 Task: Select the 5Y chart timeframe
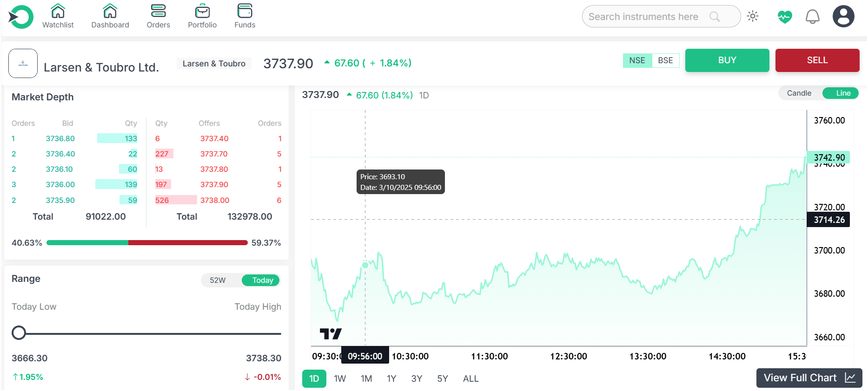coord(442,378)
